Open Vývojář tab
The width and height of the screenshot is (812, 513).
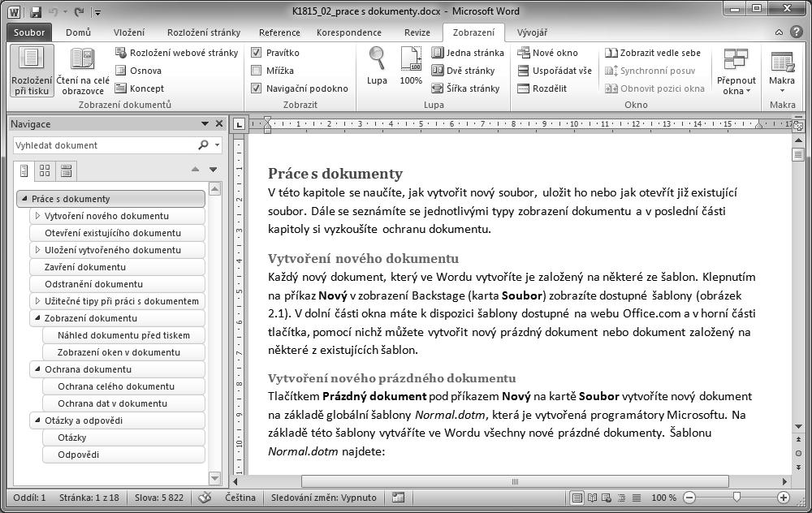pos(532,32)
